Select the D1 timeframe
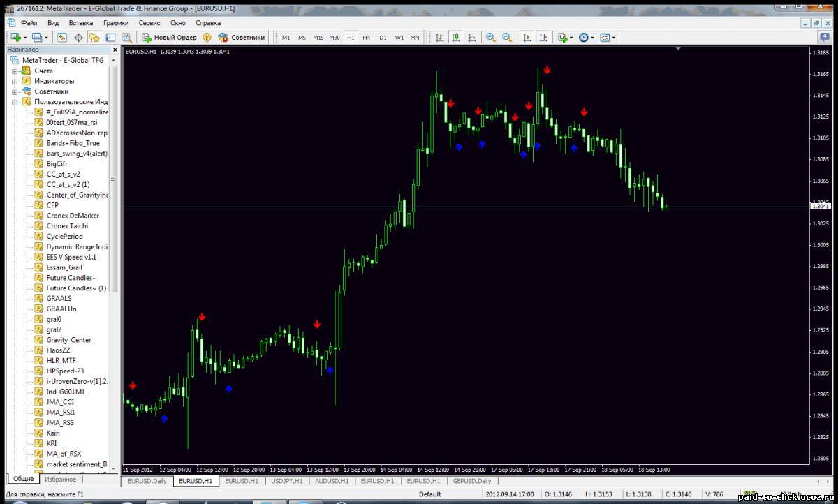Image resolution: width=838 pixels, height=504 pixels. pyautogui.click(x=383, y=37)
